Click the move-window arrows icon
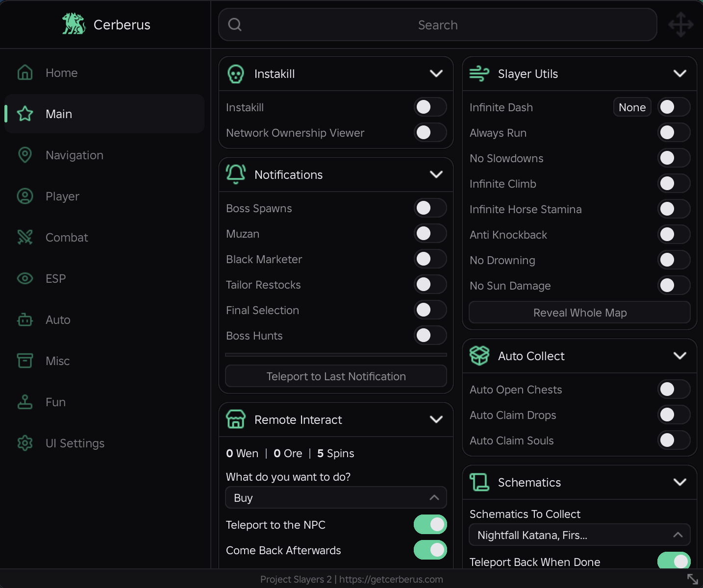The width and height of the screenshot is (703, 588). [681, 24]
